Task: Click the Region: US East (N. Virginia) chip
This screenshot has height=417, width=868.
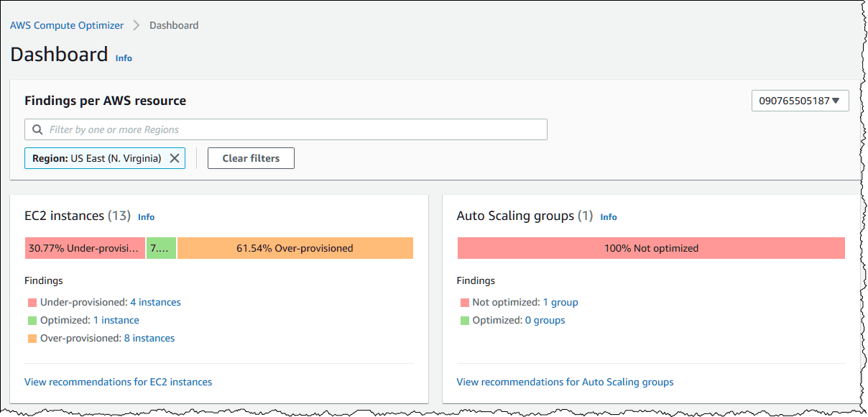Action: click(105, 158)
